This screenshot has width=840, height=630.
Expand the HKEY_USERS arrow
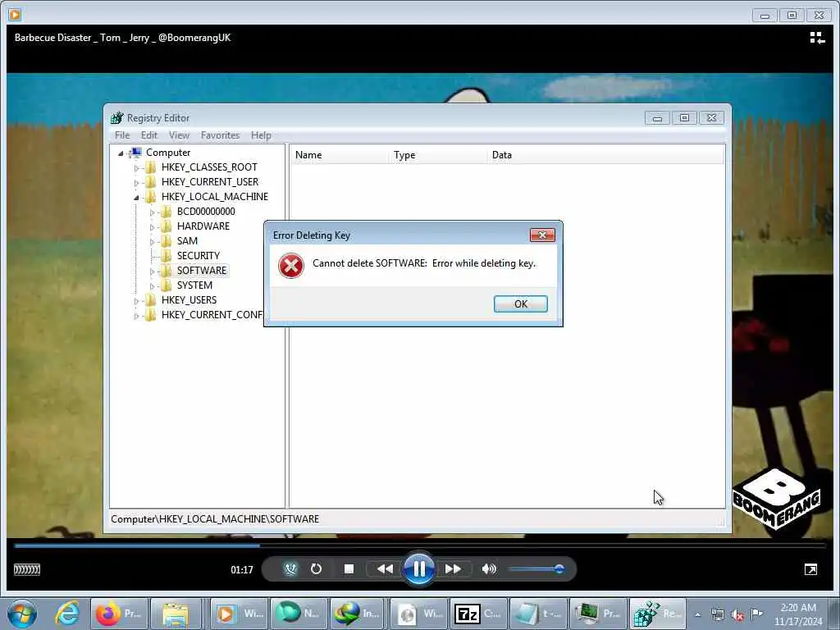click(x=136, y=300)
